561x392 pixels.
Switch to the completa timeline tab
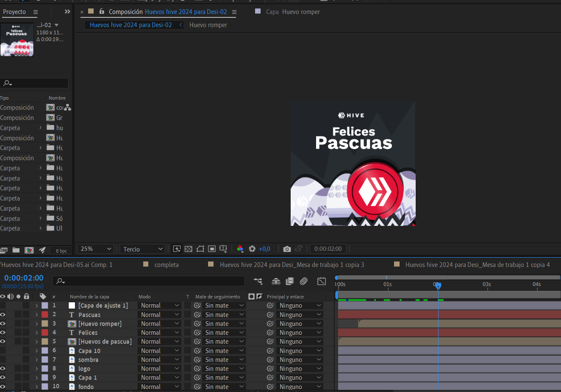tap(166, 264)
